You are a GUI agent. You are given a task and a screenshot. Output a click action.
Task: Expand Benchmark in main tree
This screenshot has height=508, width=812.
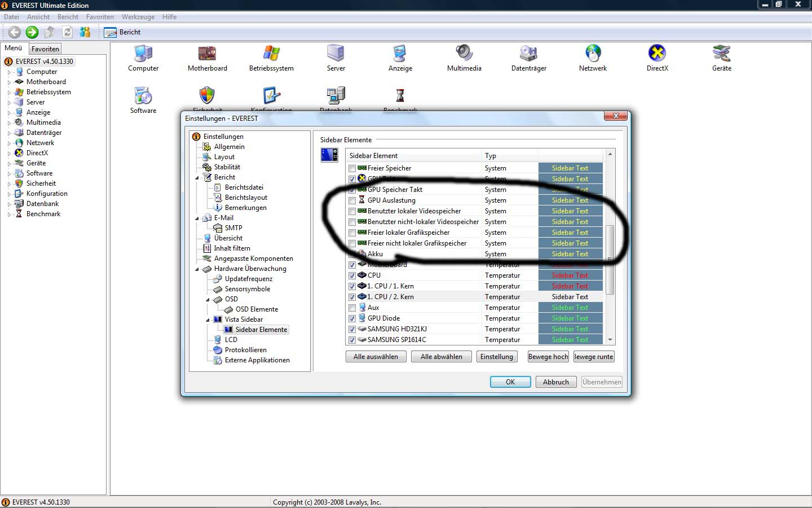(x=9, y=214)
